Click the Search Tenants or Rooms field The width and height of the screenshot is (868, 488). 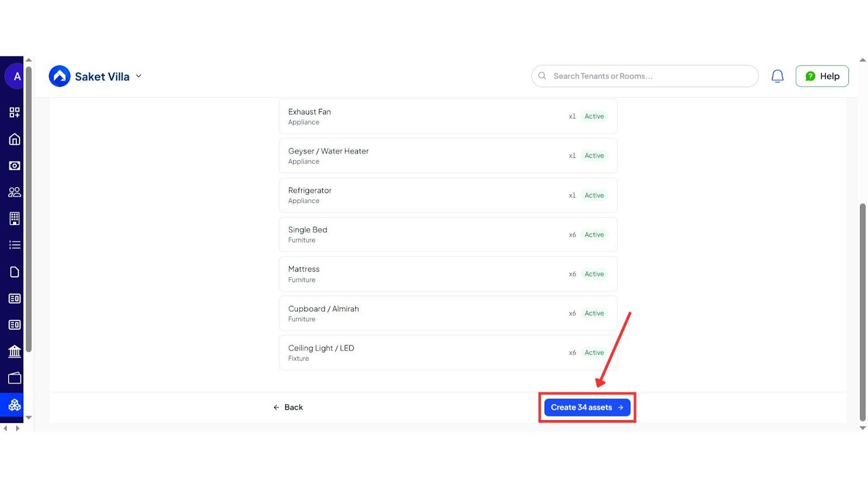[644, 76]
